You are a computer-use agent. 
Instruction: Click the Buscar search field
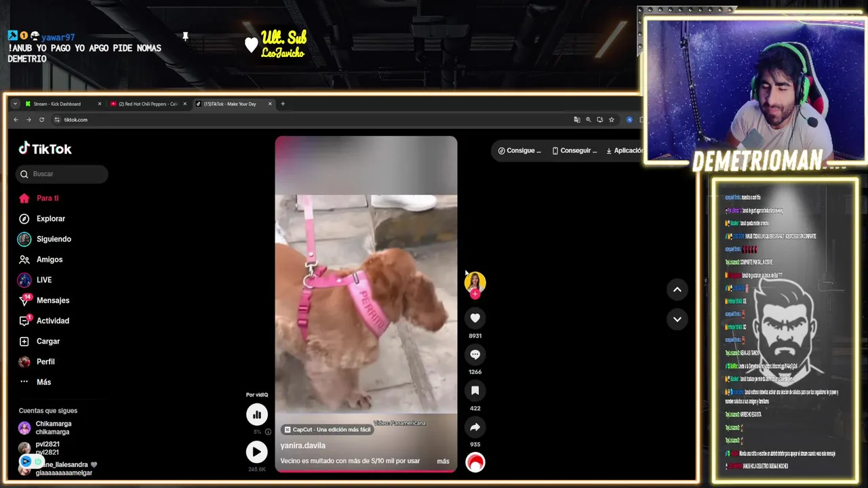pyautogui.click(x=62, y=174)
